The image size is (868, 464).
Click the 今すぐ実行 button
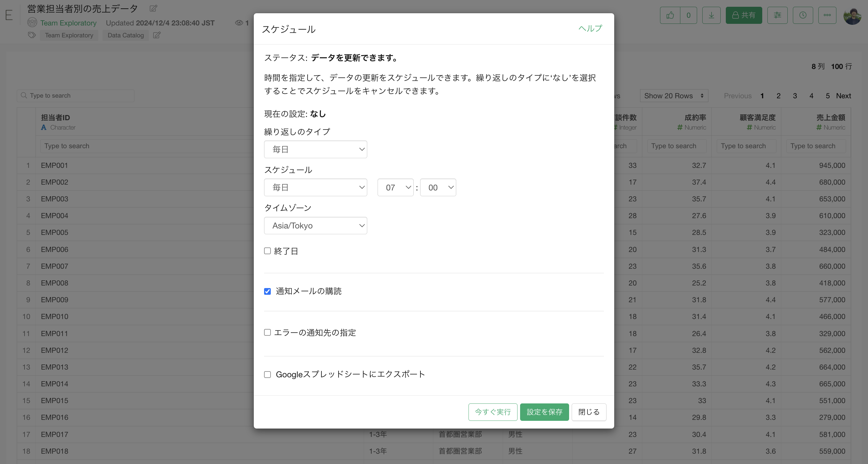[x=493, y=412]
